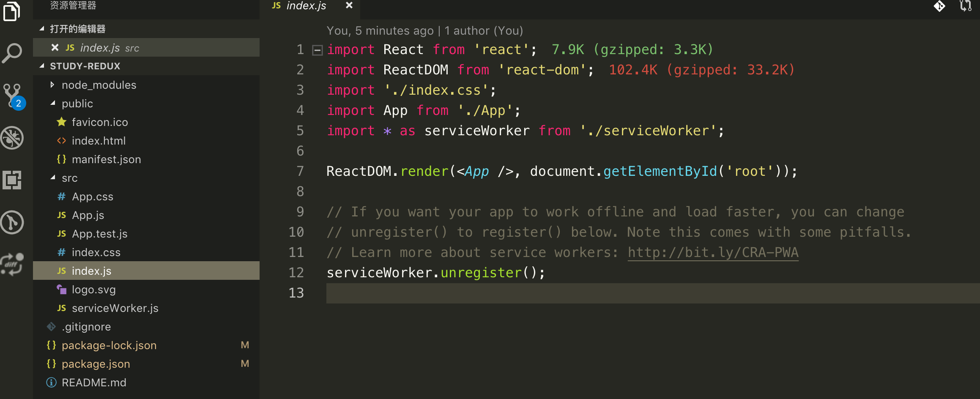Expand the node_modules folder
The width and height of the screenshot is (980, 399).
pos(52,85)
